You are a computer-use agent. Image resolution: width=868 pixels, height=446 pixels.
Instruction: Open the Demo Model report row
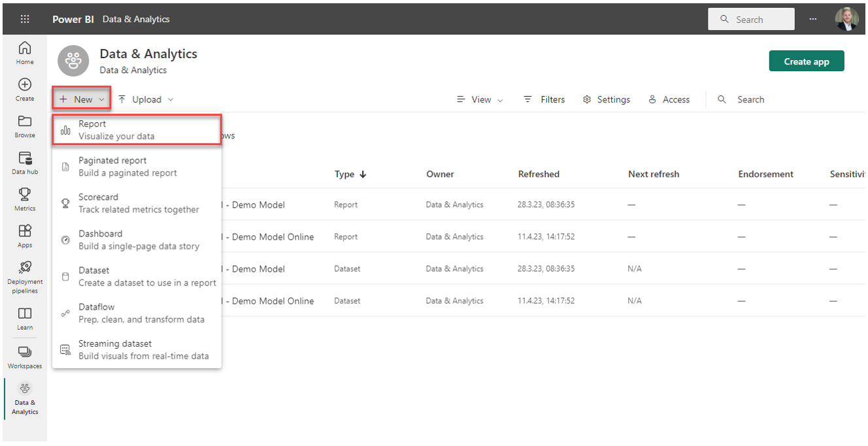(x=254, y=205)
